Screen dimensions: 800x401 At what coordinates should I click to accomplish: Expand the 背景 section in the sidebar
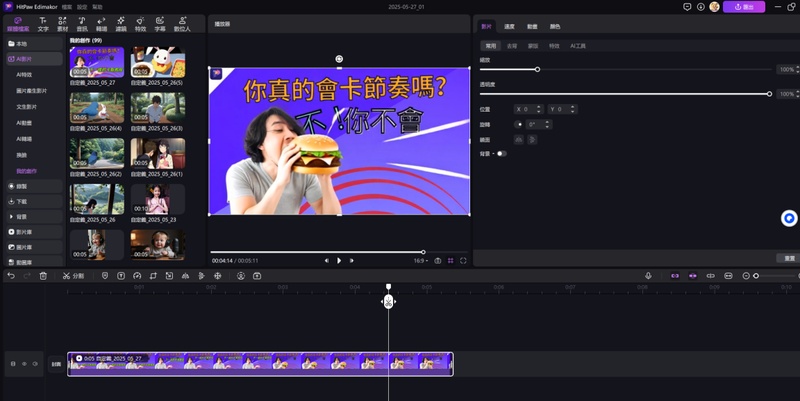[x=34, y=217]
